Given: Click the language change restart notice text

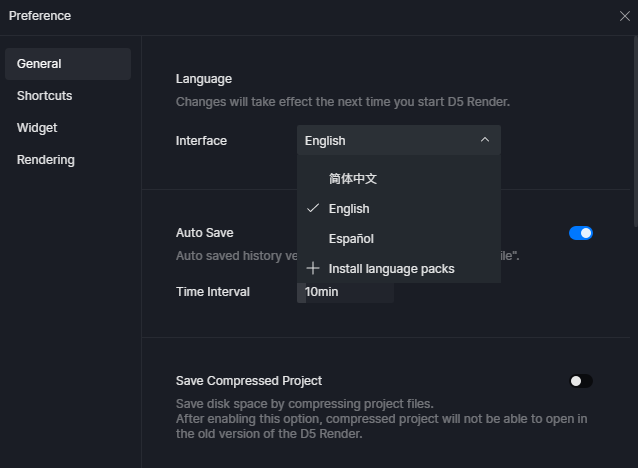Looking at the screenshot, I should (343, 102).
